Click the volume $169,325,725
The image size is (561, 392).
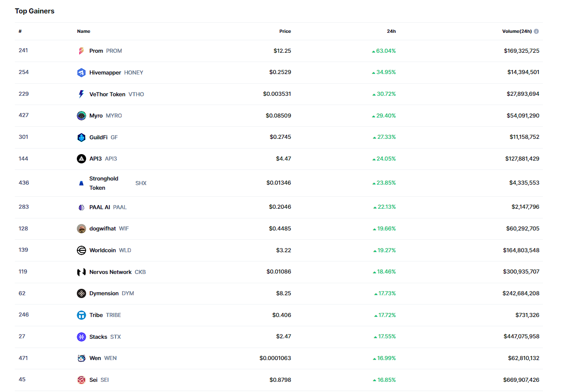click(522, 51)
